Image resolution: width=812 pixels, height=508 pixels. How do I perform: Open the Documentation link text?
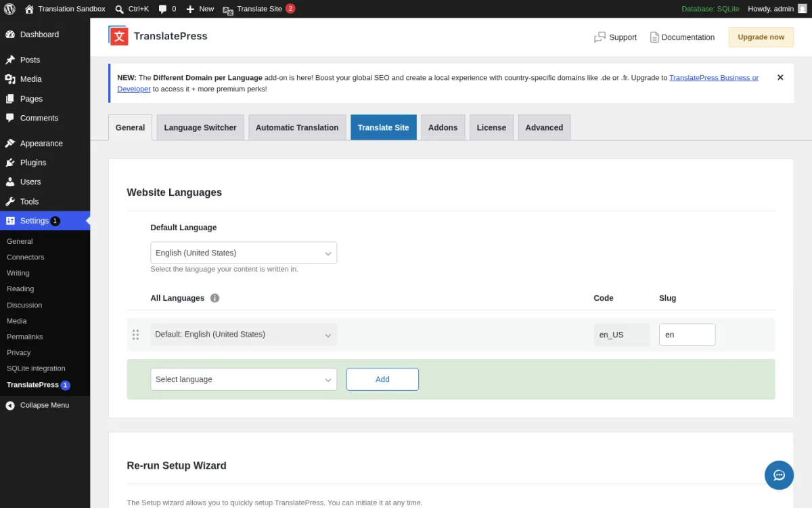pyautogui.click(x=688, y=37)
